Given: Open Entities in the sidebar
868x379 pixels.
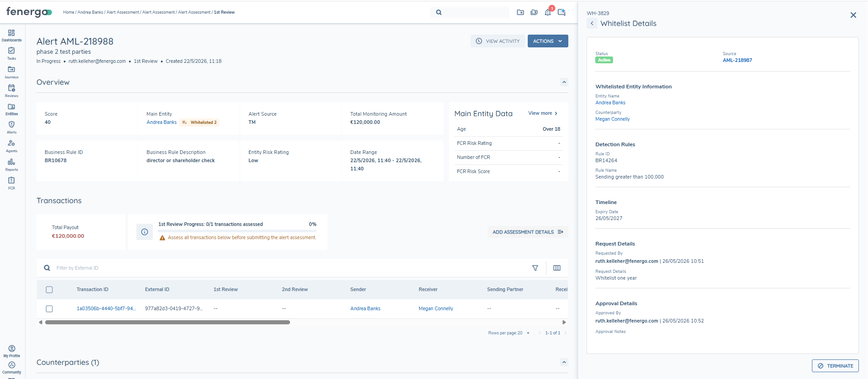Looking at the screenshot, I should tap(11, 109).
